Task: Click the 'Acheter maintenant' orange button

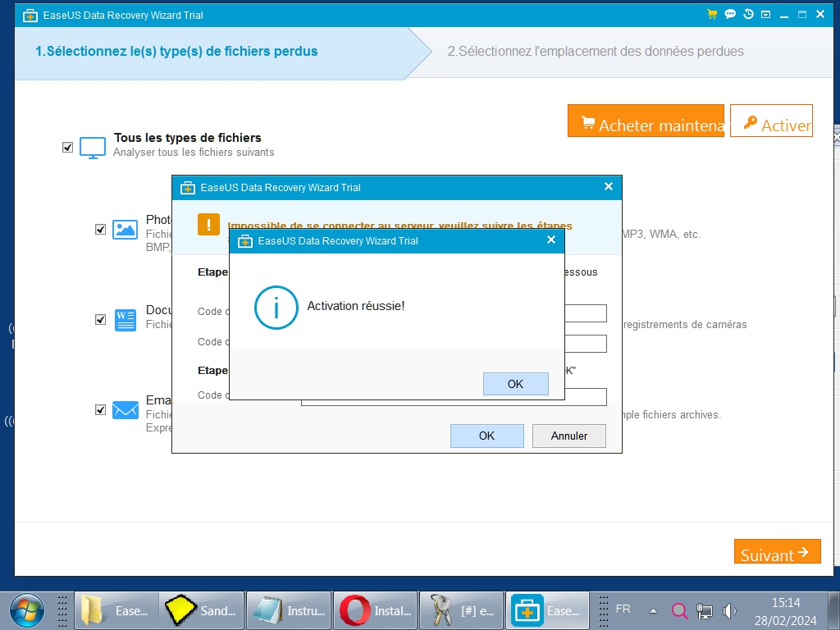Action: [646, 121]
